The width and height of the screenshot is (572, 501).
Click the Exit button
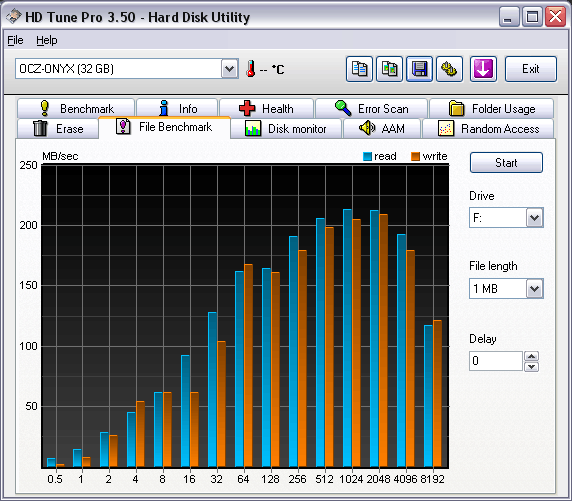coord(531,69)
